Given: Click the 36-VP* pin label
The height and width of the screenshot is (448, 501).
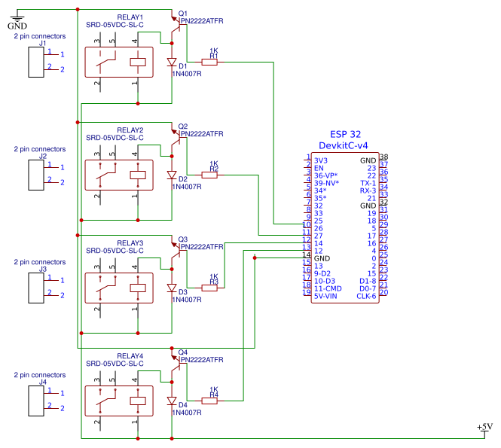Looking at the screenshot, I should [325, 175].
